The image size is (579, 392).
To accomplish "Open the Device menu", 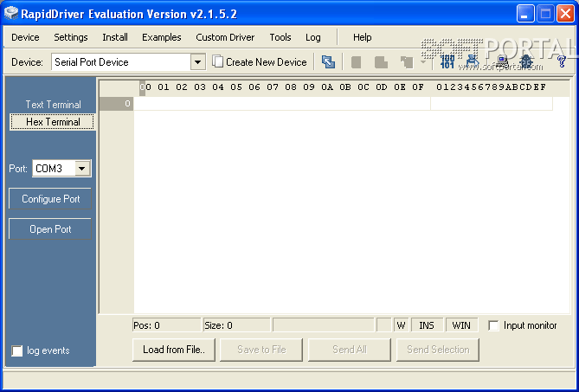I will coord(25,37).
